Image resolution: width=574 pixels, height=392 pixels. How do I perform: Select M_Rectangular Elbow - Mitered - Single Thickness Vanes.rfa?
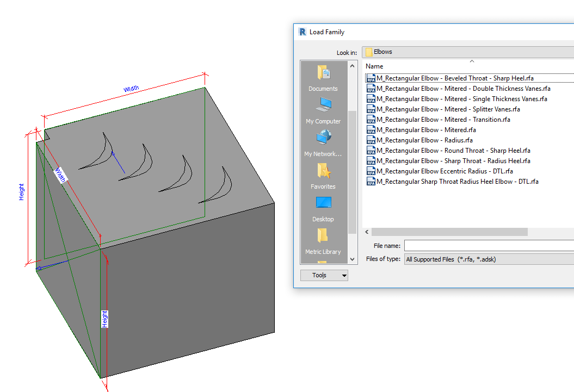[462, 99]
